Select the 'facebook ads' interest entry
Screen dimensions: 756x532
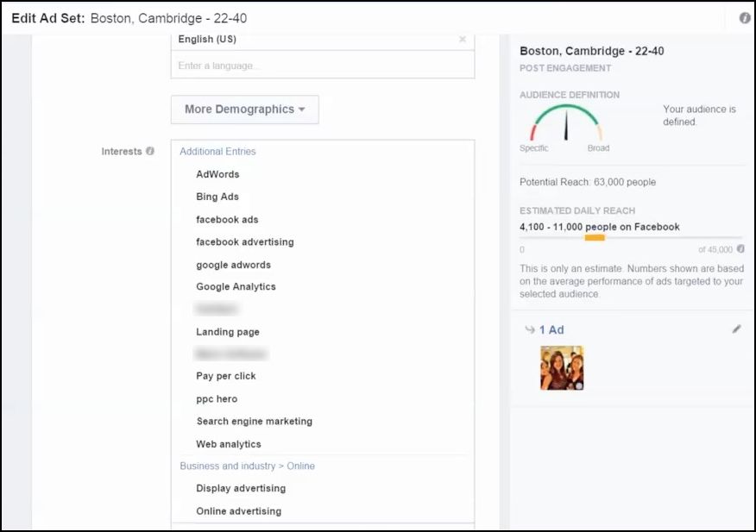point(227,219)
